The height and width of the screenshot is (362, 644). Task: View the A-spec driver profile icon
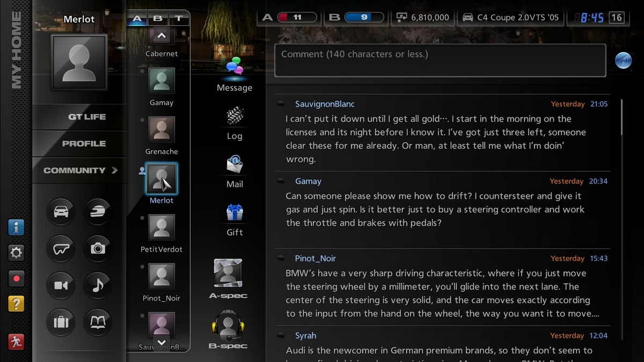(228, 273)
